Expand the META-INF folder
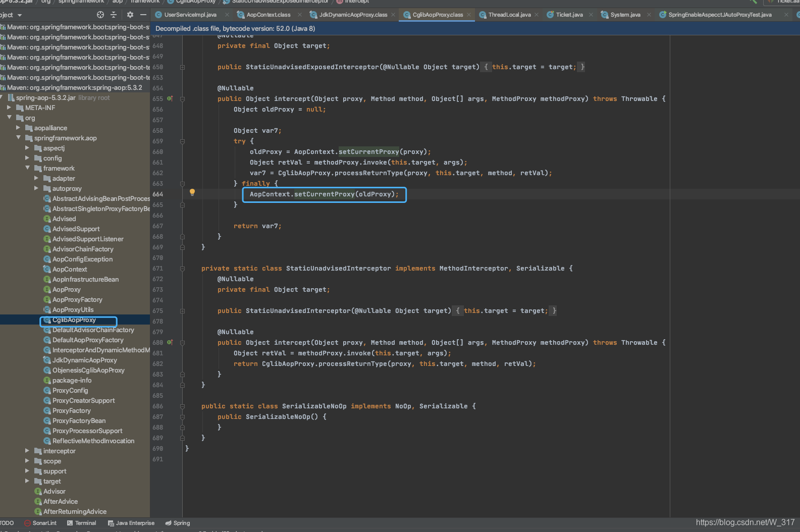 point(9,108)
